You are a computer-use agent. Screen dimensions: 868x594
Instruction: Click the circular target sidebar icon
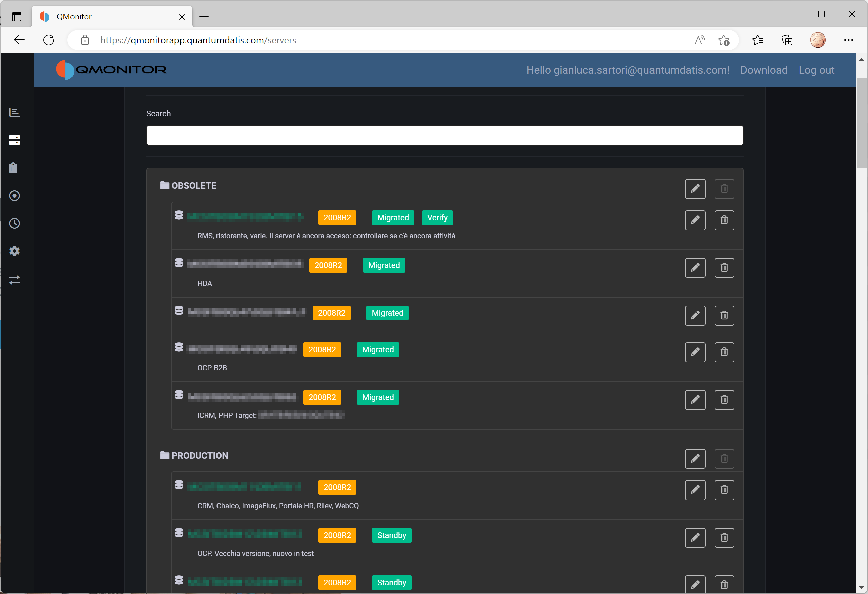tap(14, 196)
